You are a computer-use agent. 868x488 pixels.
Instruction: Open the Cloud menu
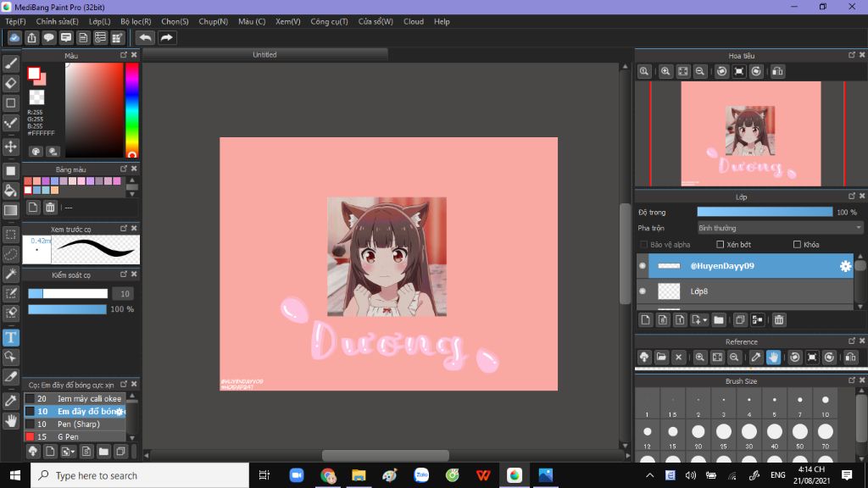point(414,21)
